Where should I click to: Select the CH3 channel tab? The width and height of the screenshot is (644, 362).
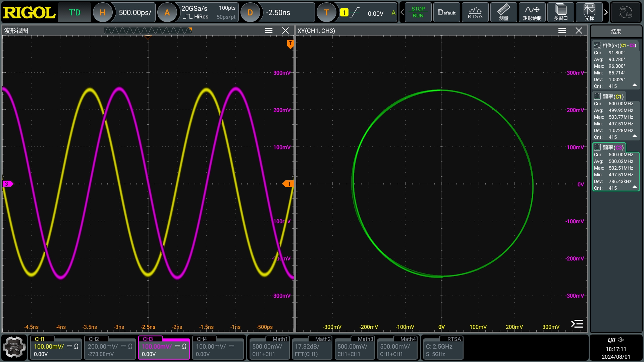164,348
